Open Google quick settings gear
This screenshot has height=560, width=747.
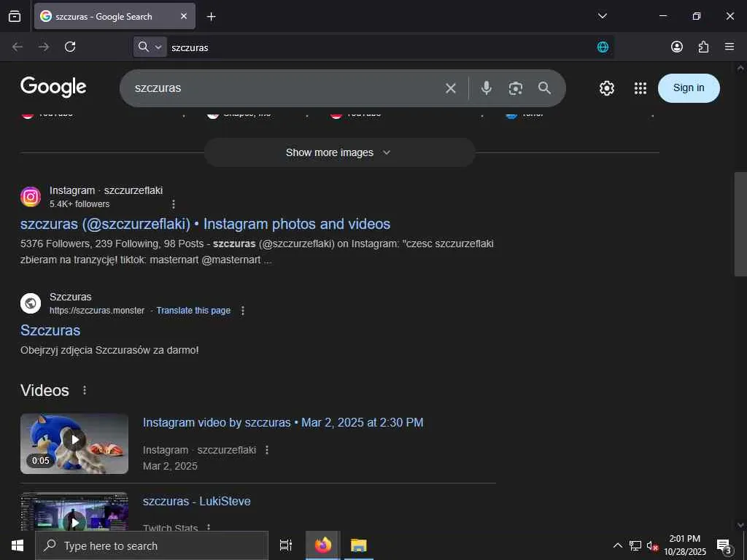point(606,88)
